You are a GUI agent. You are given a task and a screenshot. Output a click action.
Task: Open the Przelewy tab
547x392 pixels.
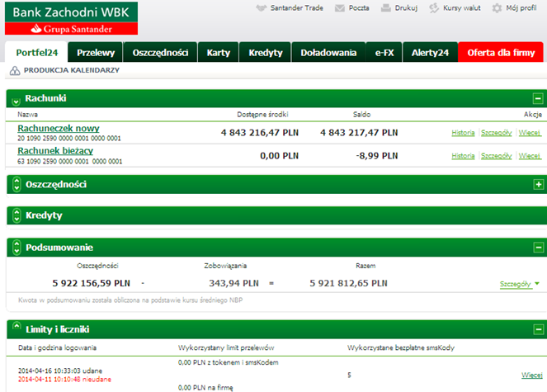click(x=96, y=52)
